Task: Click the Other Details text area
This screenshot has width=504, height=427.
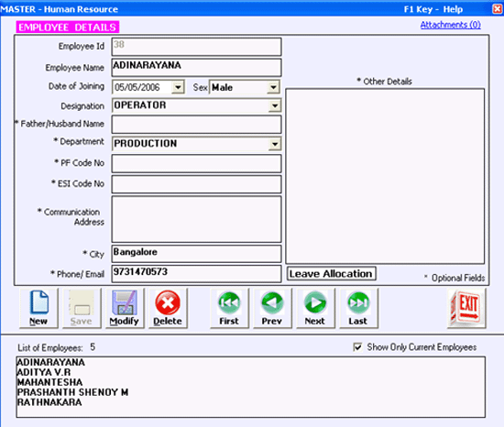Action: (x=385, y=176)
